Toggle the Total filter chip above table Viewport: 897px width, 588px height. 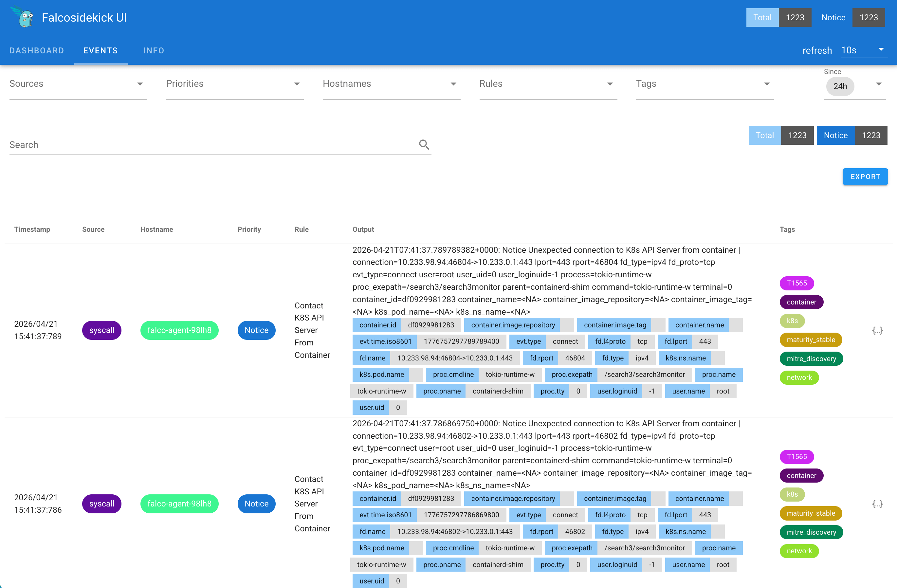click(x=764, y=135)
